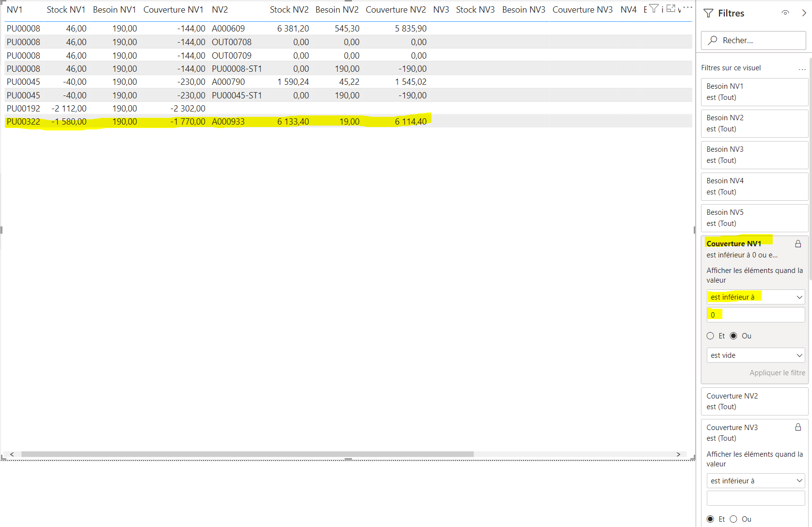Select the cell OUT00708
The image size is (812, 527).
232,42
